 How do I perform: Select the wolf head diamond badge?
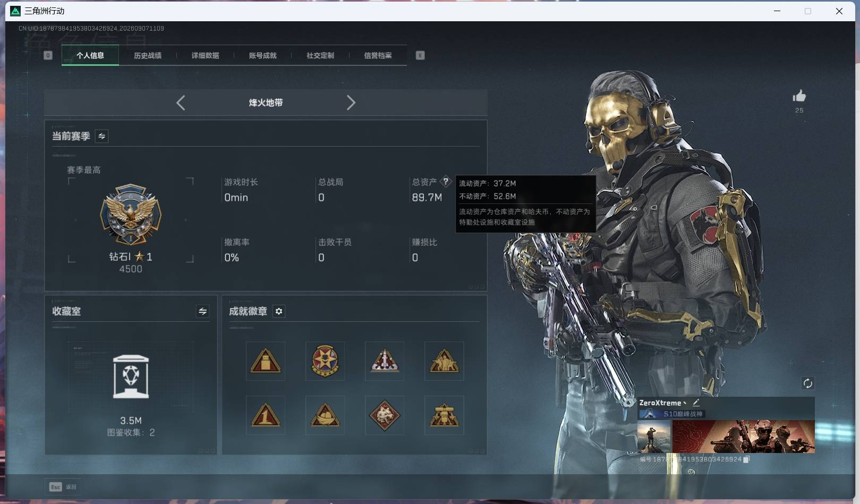click(x=385, y=415)
